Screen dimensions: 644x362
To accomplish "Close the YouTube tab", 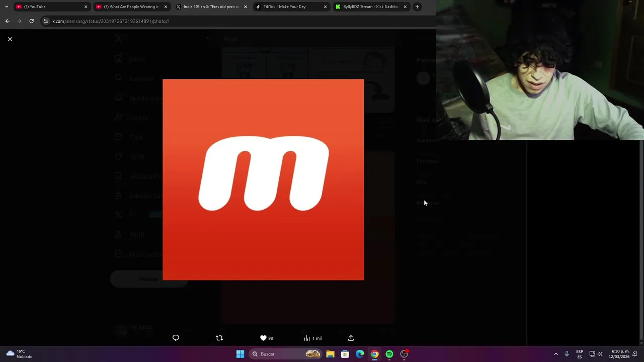I will [x=86, y=7].
